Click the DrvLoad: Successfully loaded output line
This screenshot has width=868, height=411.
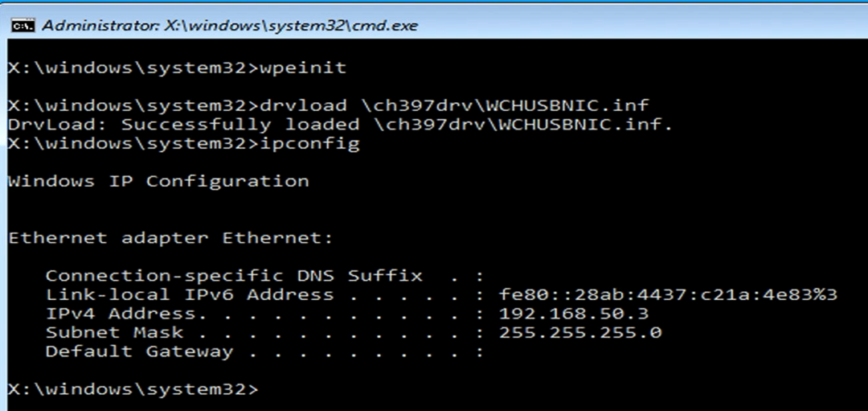tap(340, 125)
